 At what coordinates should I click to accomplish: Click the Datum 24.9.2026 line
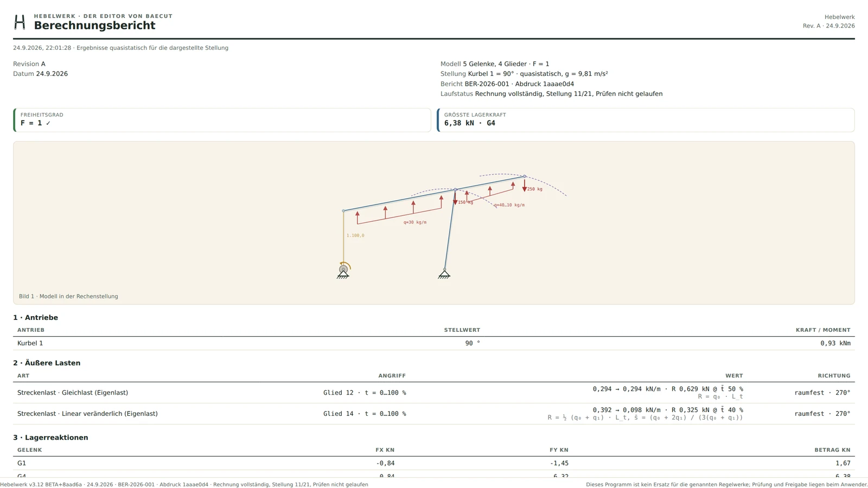(40, 74)
